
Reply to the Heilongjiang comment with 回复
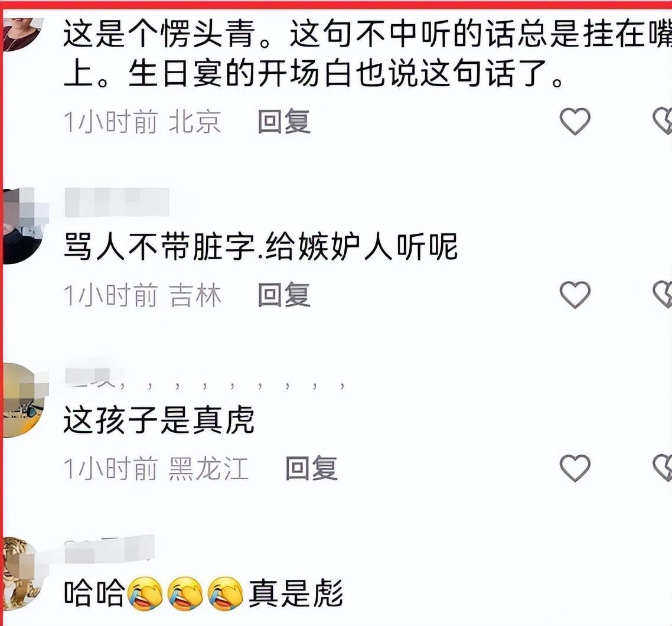tap(312, 468)
